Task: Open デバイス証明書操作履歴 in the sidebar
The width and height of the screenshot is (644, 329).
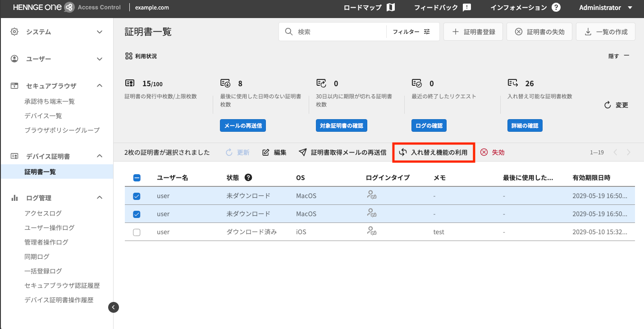Action: 59,300
